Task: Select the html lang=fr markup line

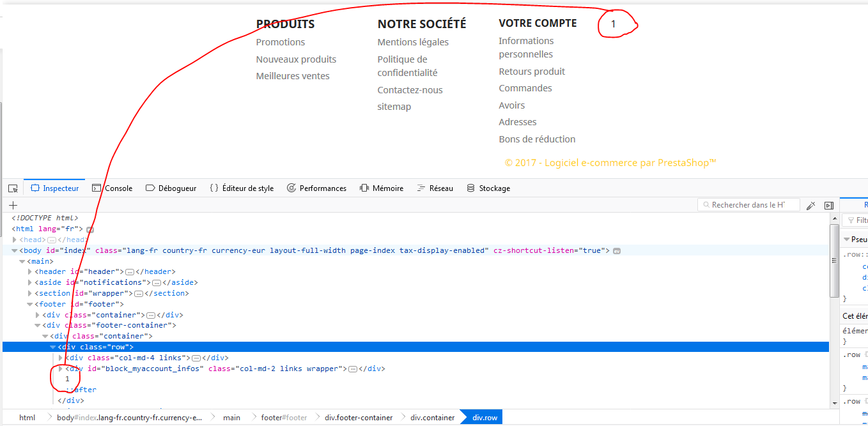Action: tap(47, 229)
